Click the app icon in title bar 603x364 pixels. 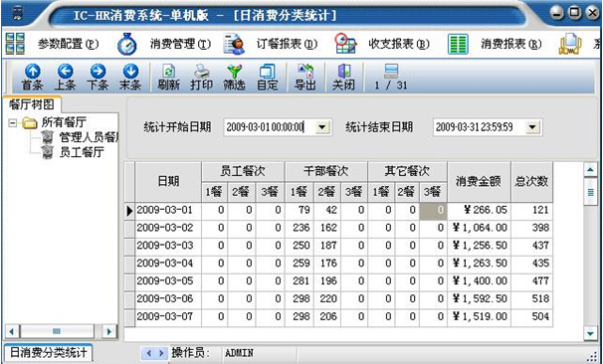click(x=18, y=14)
